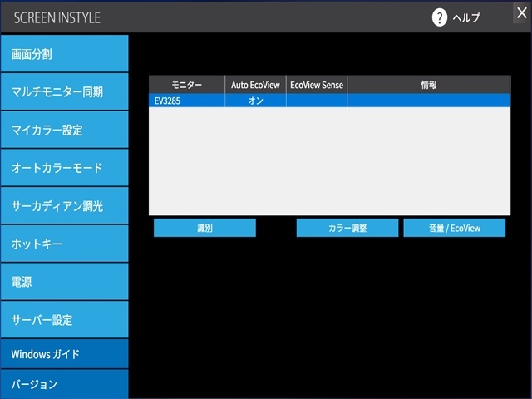The width and height of the screenshot is (532, 399).
Task: Click the 識別 button
Action: click(204, 228)
